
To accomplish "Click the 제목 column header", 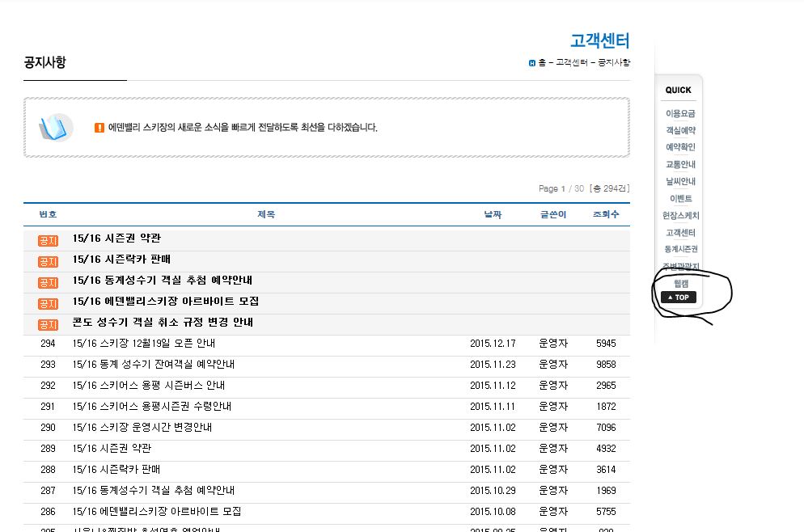I will [x=265, y=214].
